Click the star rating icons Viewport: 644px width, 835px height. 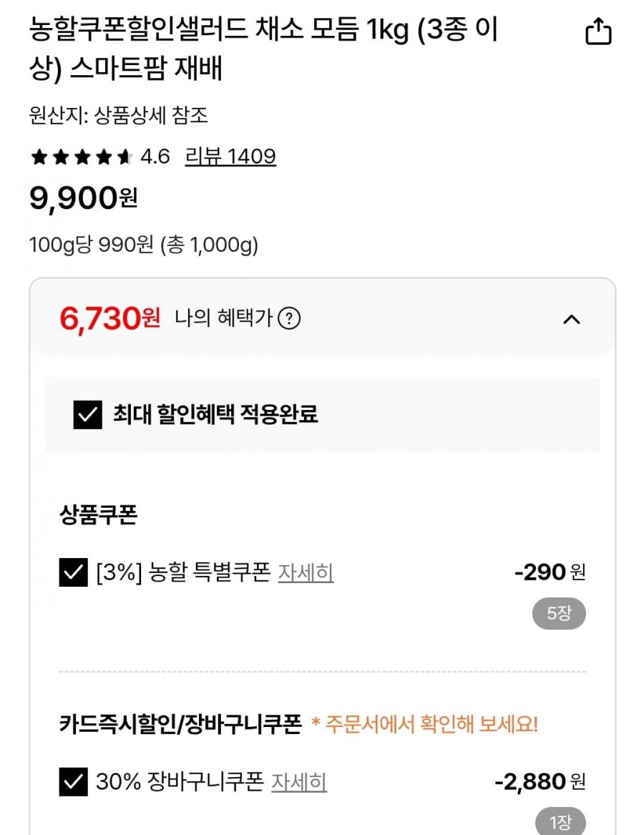(x=81, y=157)
